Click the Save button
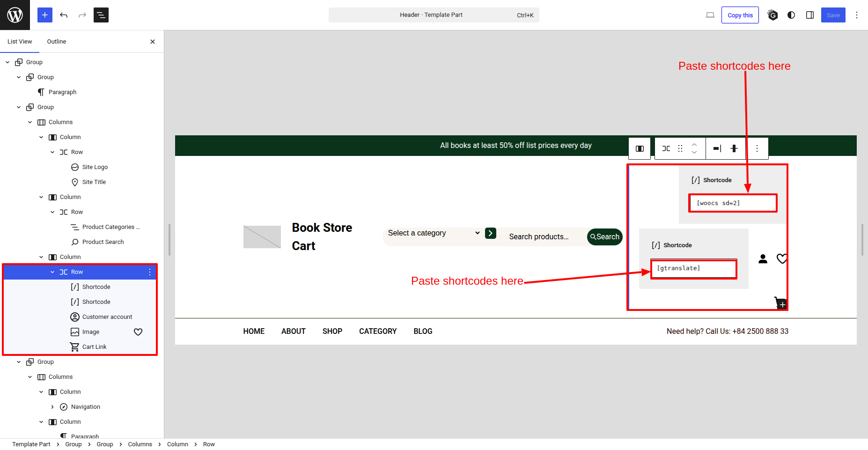 (x=833, y=15)
